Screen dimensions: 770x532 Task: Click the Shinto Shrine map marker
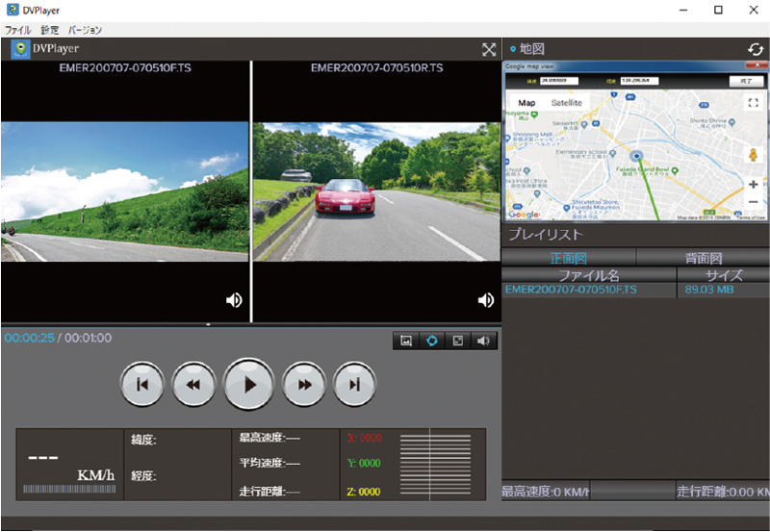point(731,121)
